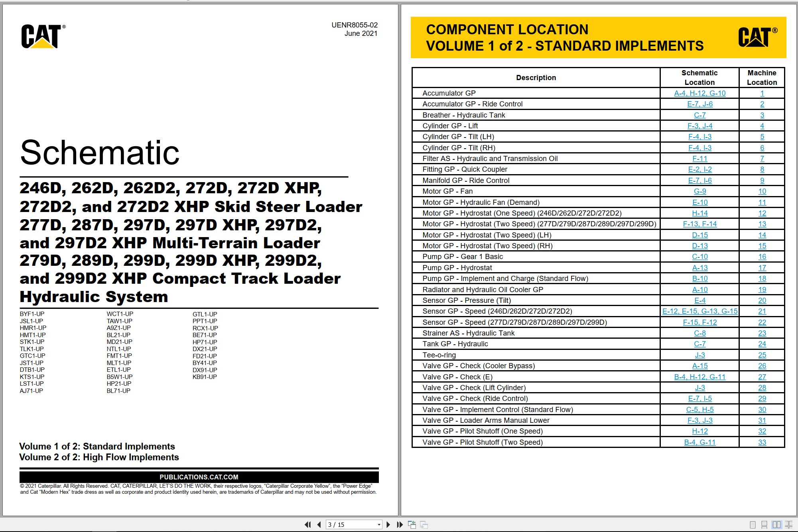The width and height of the screenshot is (798, 532).
Task: Open schematic location E-7, J-6 link
Action: click(699, 104)
